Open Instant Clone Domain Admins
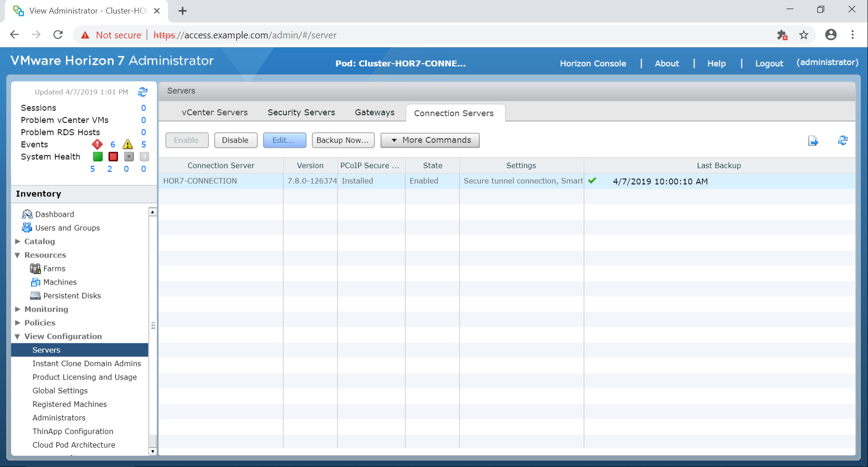This screenshot has height=467, width=868. [87, 364]
